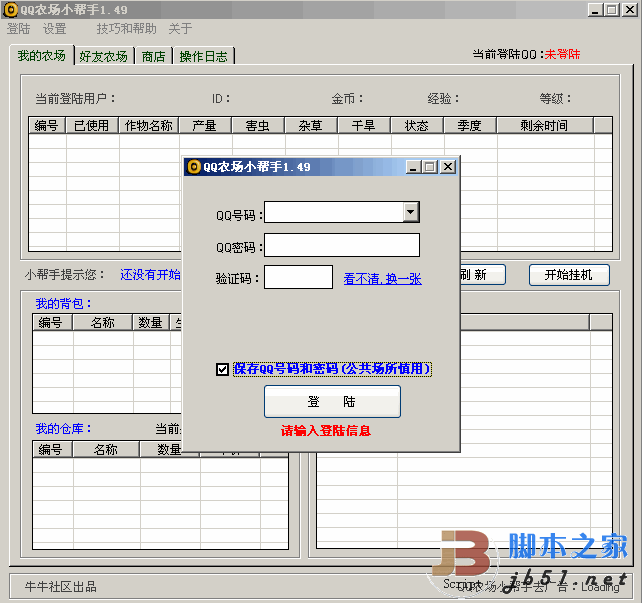The image size is (642, 603).
Task: Click the 状态 column header
Action: (x=417, y=125)
